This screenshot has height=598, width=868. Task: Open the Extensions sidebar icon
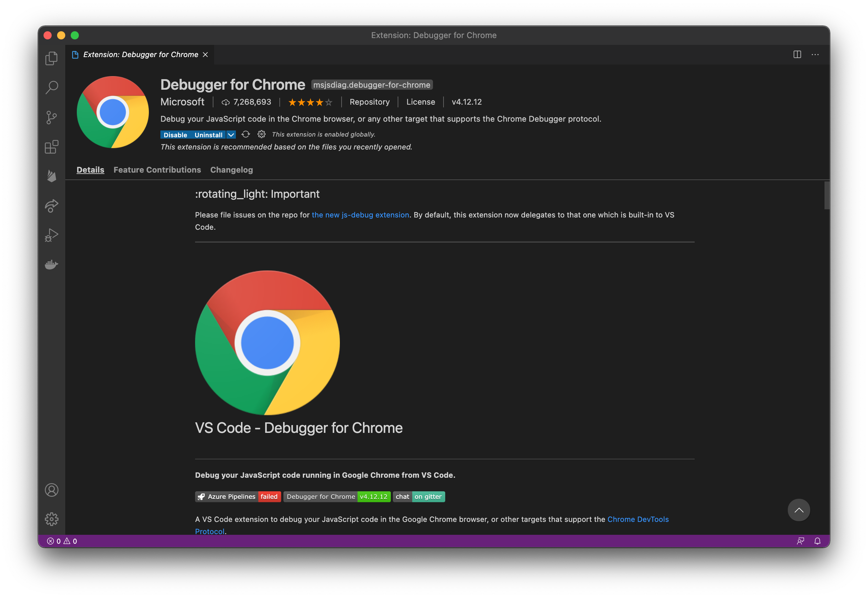tap(51, 147)
